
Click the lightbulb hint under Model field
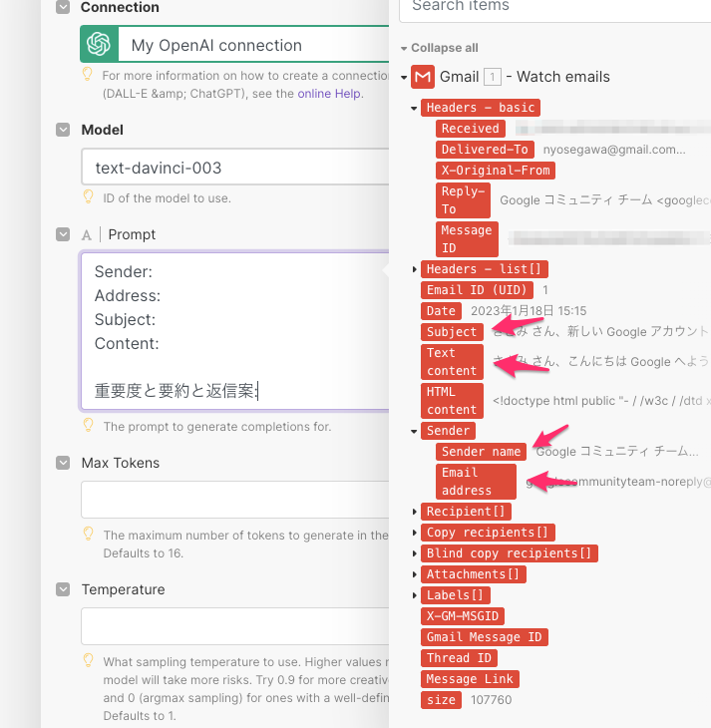coord(88,196)
